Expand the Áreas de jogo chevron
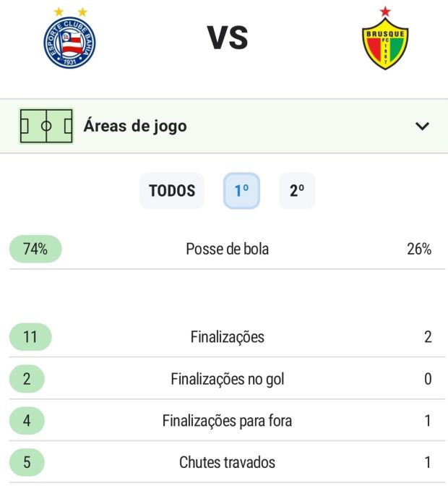 422,126
